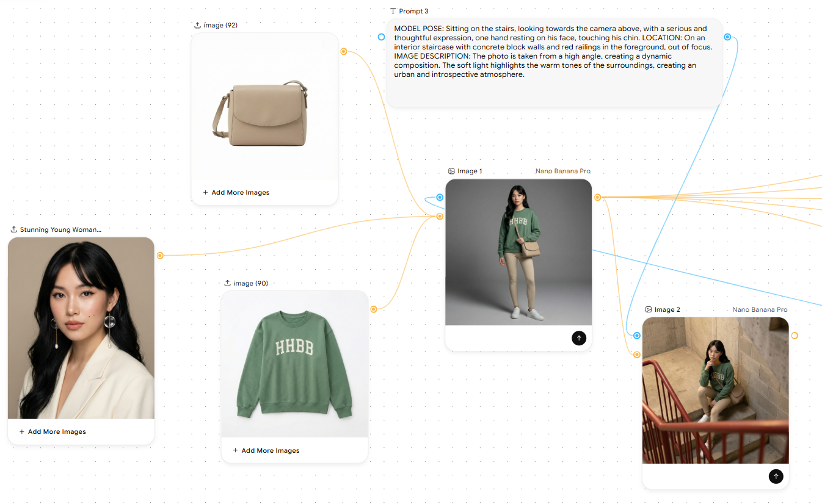This screenshot has width=822, height=504.
Task: Click the image icon beside Image 1 title
Action: [451, 171]
